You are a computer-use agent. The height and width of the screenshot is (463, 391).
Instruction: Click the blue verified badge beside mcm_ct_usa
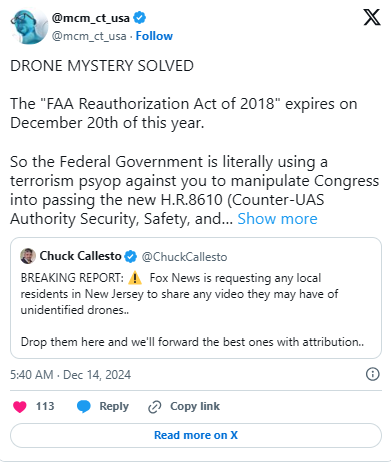pyautogui.click(x=140, y=17)
